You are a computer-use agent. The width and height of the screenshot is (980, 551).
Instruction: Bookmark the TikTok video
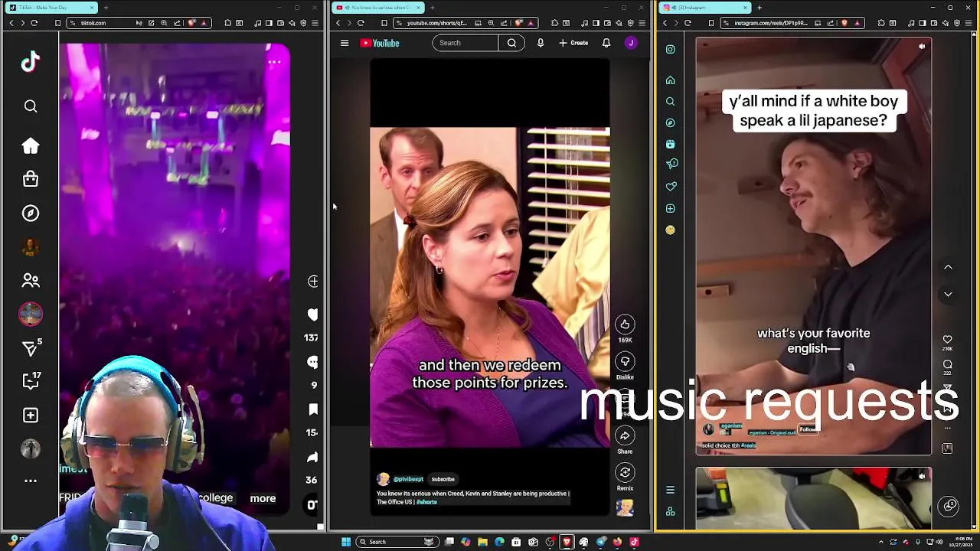[312, 410]
